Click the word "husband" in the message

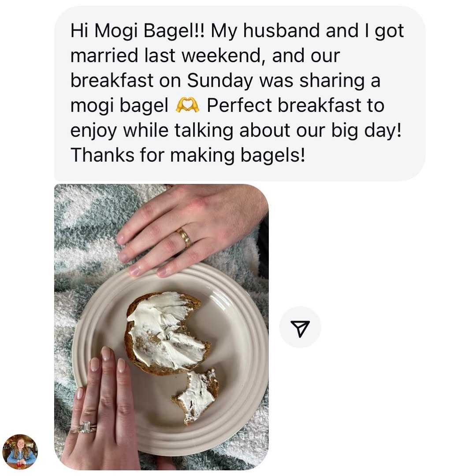click(282, 30)
